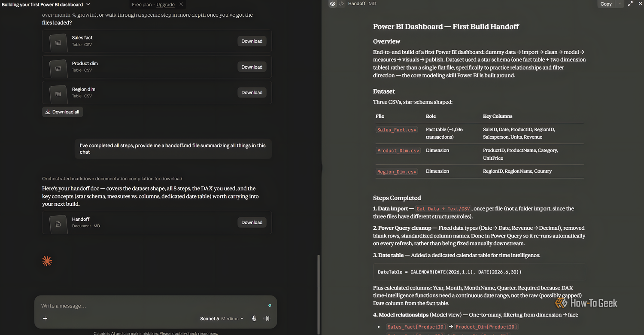
Task: Click the chat panel vertical scrollbar
Action: 318,294
